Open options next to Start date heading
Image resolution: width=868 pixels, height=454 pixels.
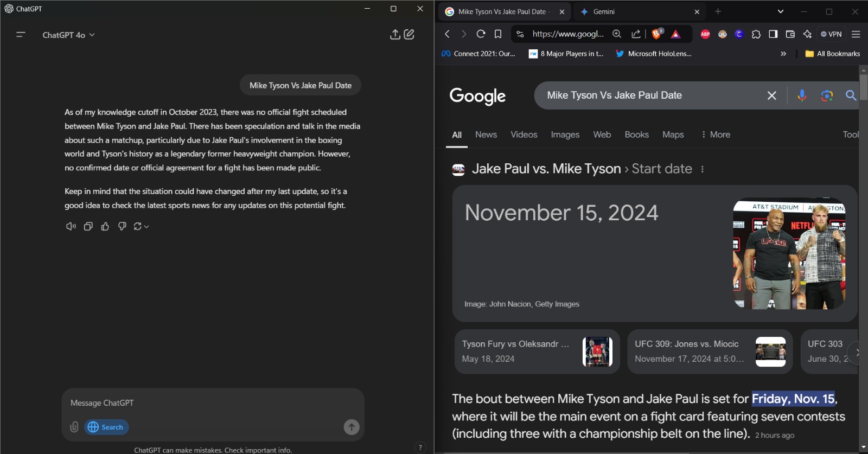702,169
